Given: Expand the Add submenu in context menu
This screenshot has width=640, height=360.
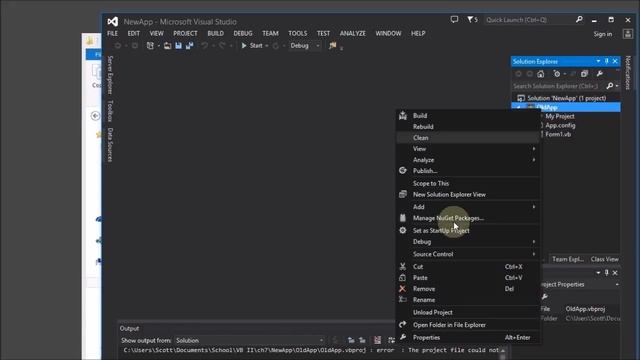Looking at the screenshot, I should tap(468, 207).
